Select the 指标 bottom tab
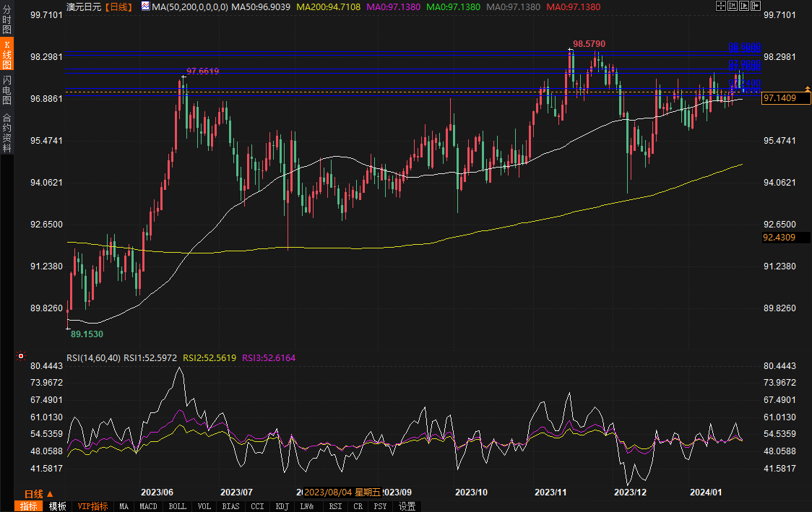Screen dimensions: 812x512 click(28, 506)
